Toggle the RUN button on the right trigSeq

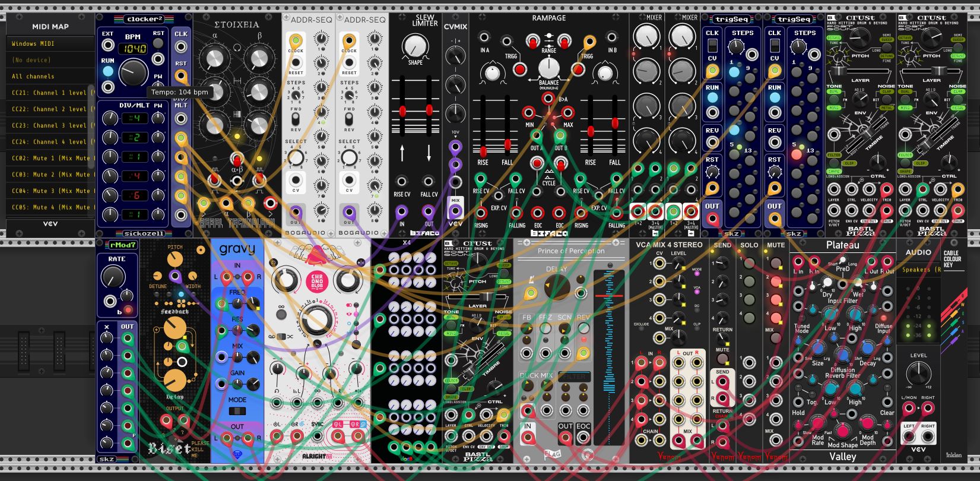point(775,98)
